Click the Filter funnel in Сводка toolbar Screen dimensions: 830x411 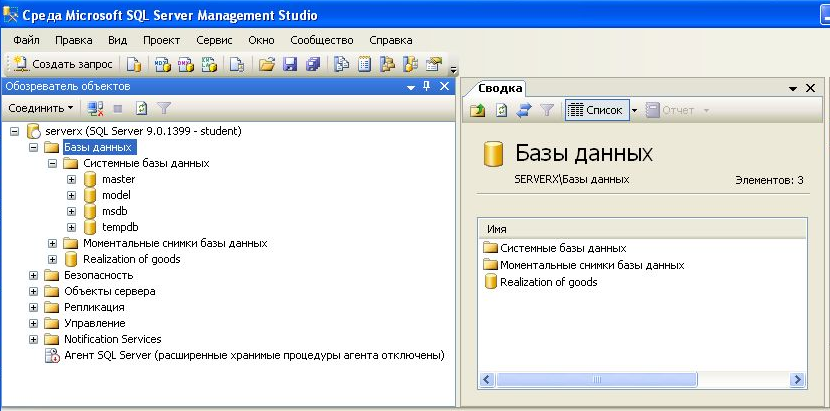(x=547, y=110)
